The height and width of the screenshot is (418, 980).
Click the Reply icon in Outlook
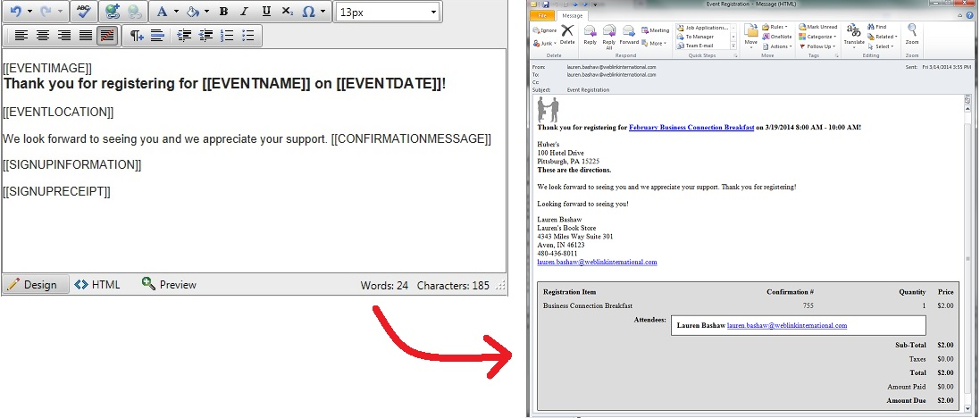click(x=590, y=35)
